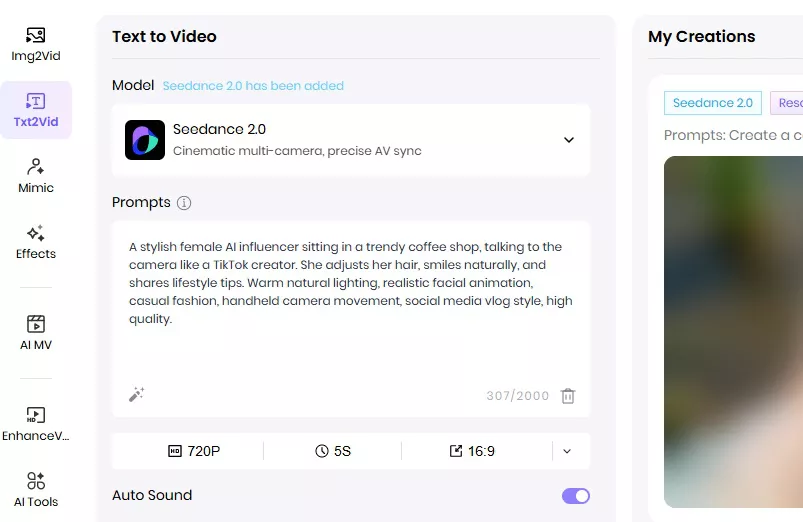Expand the video settings chevron next to 16:9

[x=567, y=451]
